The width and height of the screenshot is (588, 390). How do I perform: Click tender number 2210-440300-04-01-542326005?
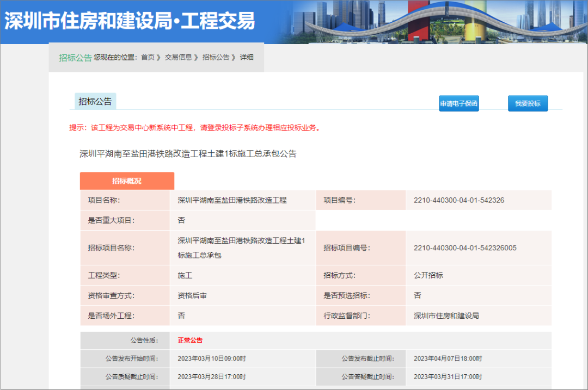(x=465, y=248)
